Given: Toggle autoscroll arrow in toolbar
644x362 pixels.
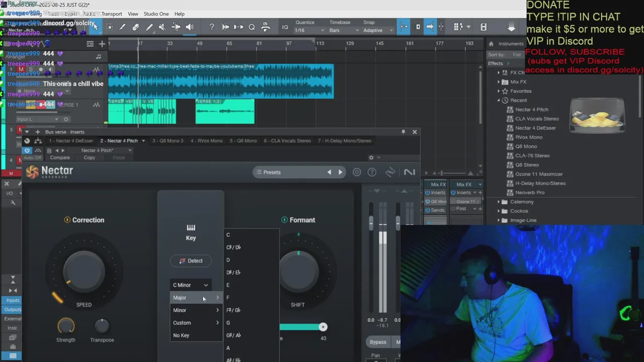Looking at the screenshot, I should point(430,27).
